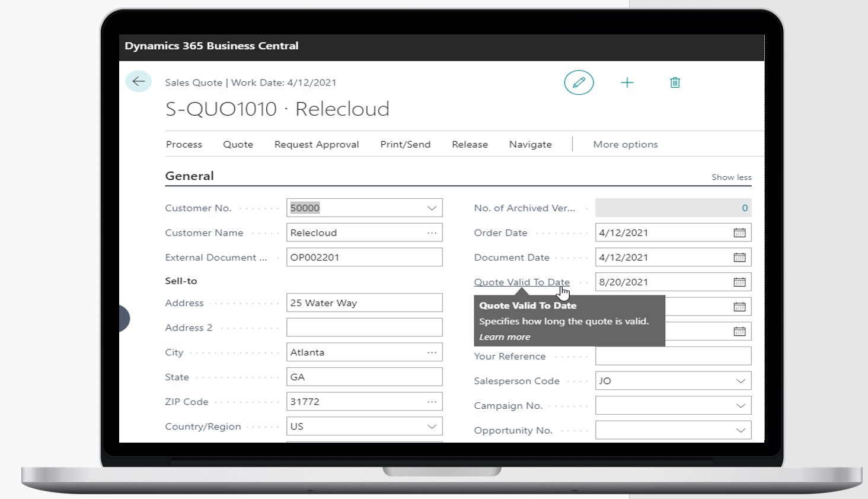The height and width of the screenshot is (499, 868).
Task: Click the State field with GA
Action: 365,377
